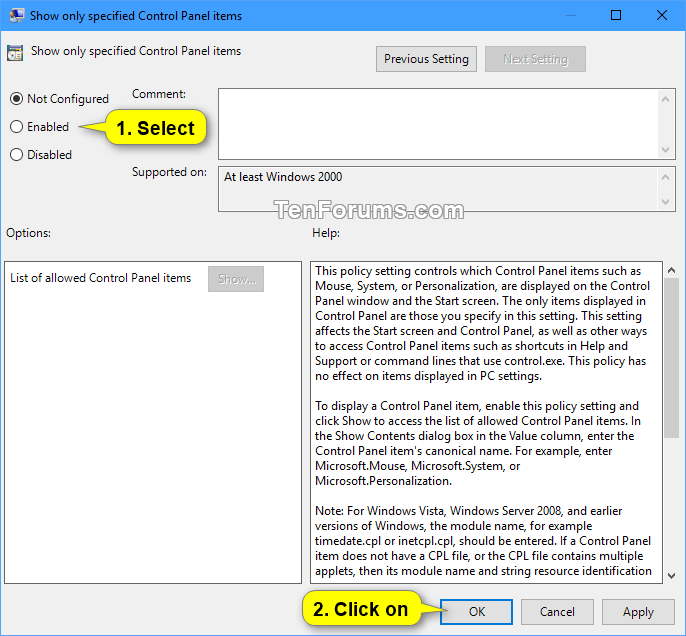Click the Previous Setting button
Screen dimensions: 686x636
point(426,59)
